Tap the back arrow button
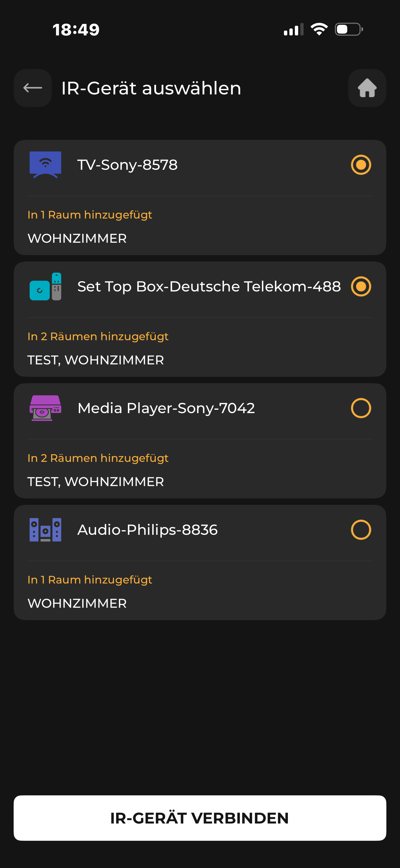 pos(33,88)
